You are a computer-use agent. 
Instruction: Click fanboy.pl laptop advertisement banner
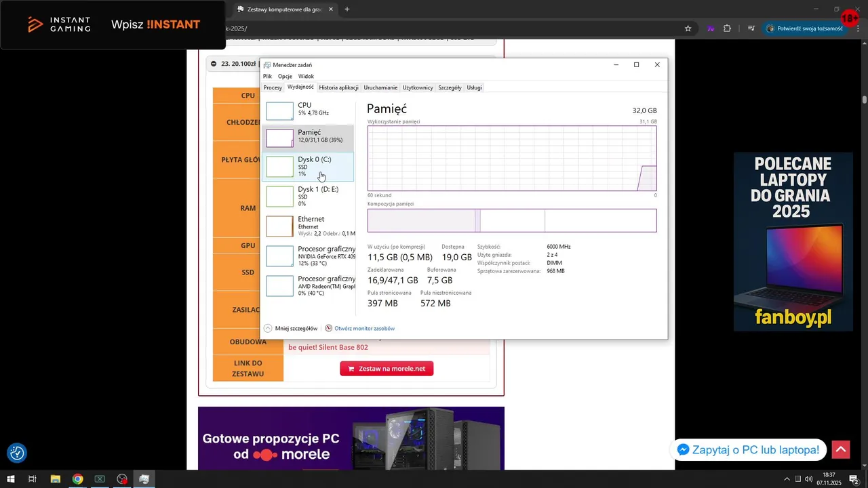[793, 242]
